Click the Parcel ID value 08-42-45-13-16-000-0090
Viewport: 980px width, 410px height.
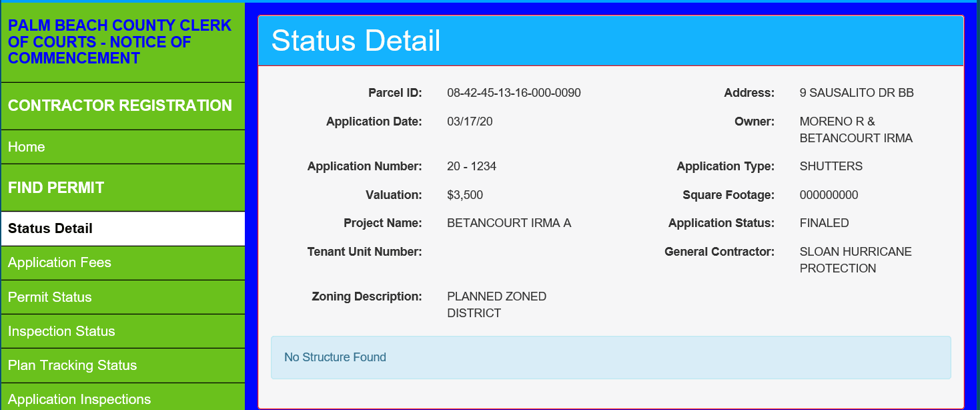[514, 93]
